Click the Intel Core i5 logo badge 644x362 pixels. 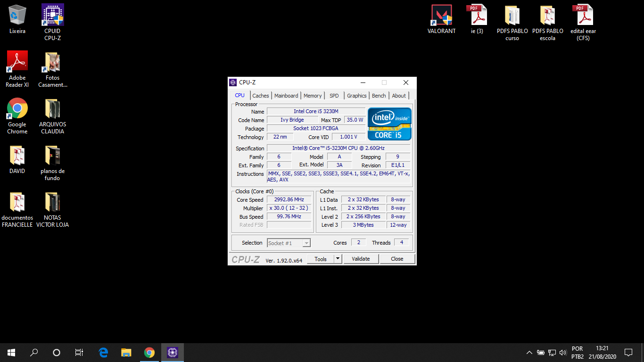pos(389,124)
